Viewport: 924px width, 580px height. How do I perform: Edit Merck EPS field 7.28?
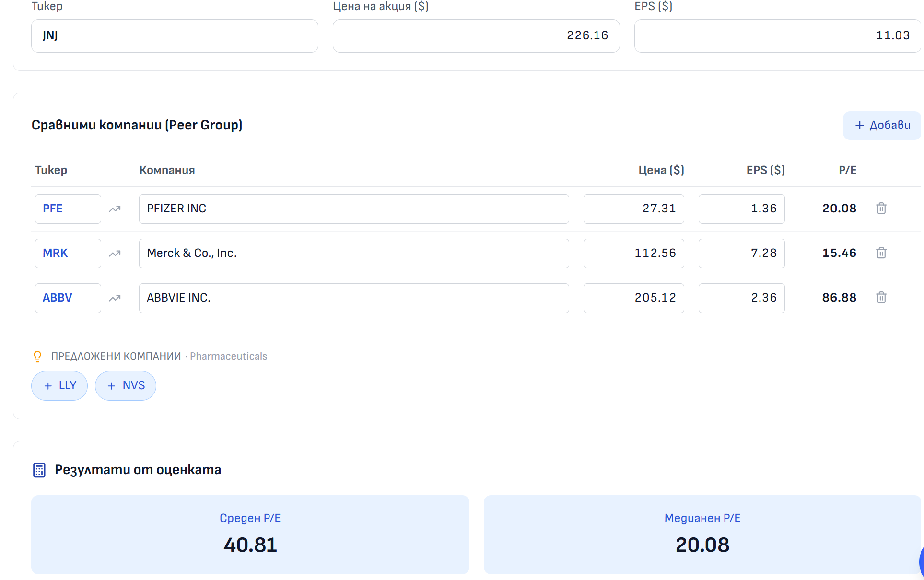[742, 254]
